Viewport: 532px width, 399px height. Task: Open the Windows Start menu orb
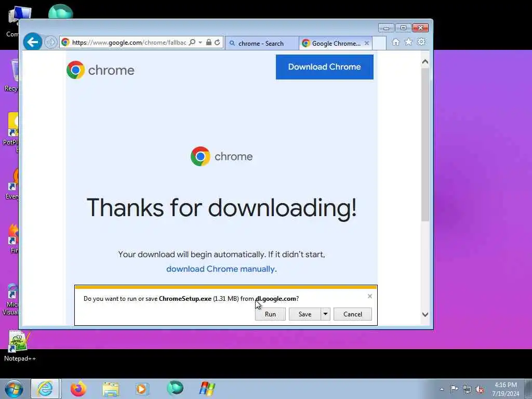14,389
